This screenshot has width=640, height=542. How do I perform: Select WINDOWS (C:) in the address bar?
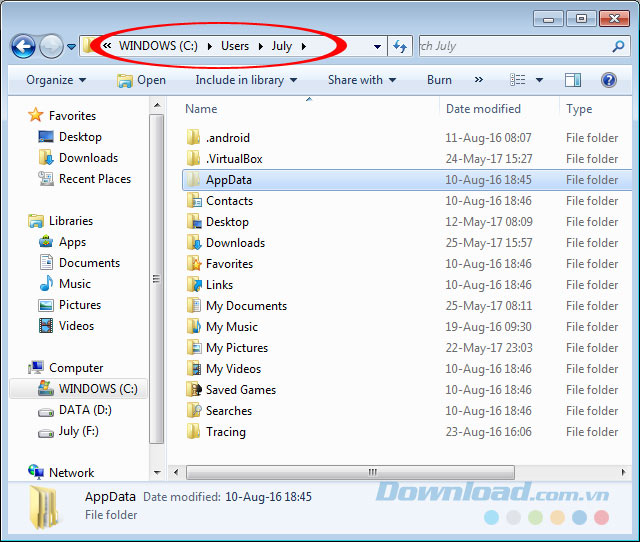[158, 46]
